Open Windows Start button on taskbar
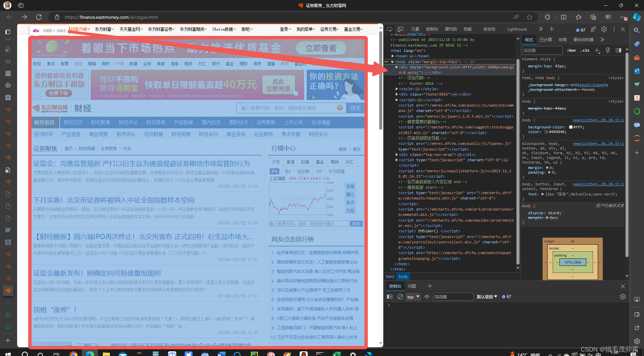Screen dimensions: 644x356 [8, 354]
